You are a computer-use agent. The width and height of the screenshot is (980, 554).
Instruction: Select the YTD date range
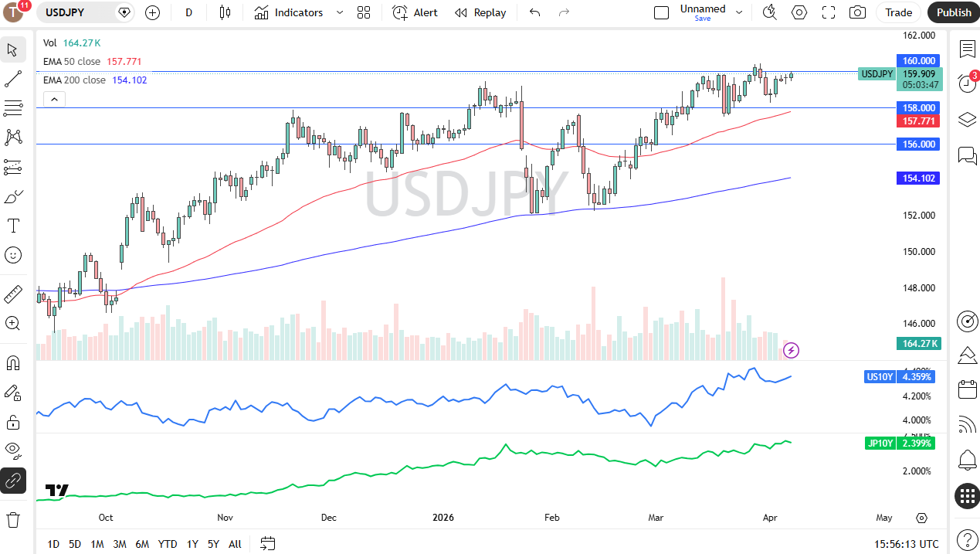(x=168, y=544)
